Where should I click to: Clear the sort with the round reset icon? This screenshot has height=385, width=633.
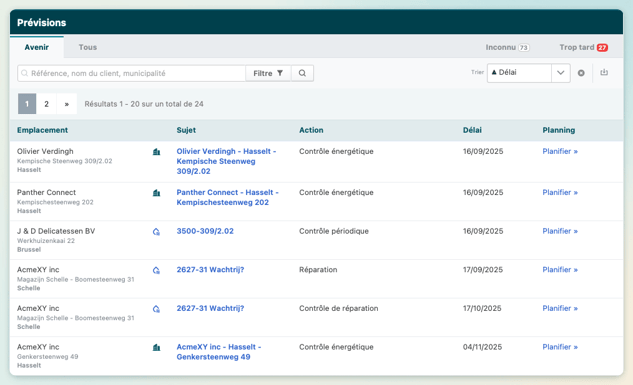[581, 73]
